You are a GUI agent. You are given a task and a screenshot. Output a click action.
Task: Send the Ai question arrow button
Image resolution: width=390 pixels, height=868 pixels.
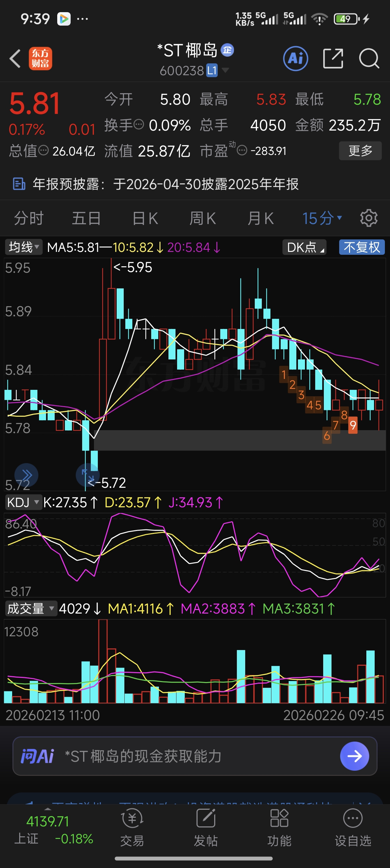click(x=354, y=756)
